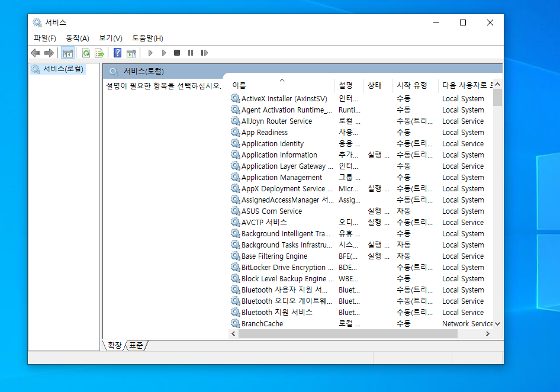Select Bluetooth 지원 서비스 row
The height and width of the screenshot is (392, 560).
tap(361, 312)
